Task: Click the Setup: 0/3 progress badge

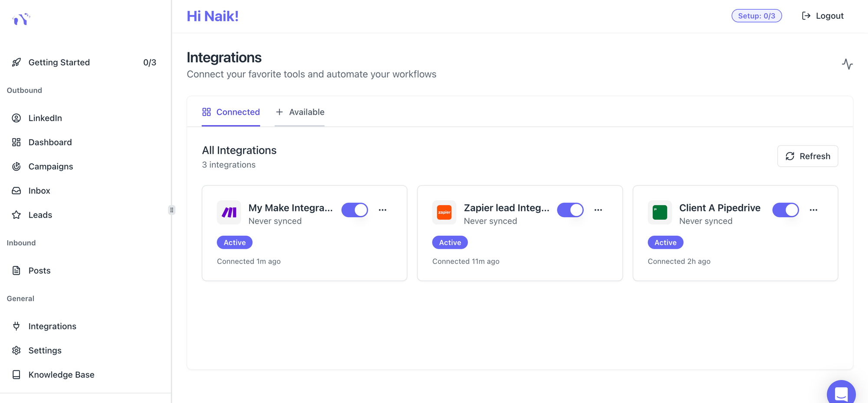Action: click(756, 16)
